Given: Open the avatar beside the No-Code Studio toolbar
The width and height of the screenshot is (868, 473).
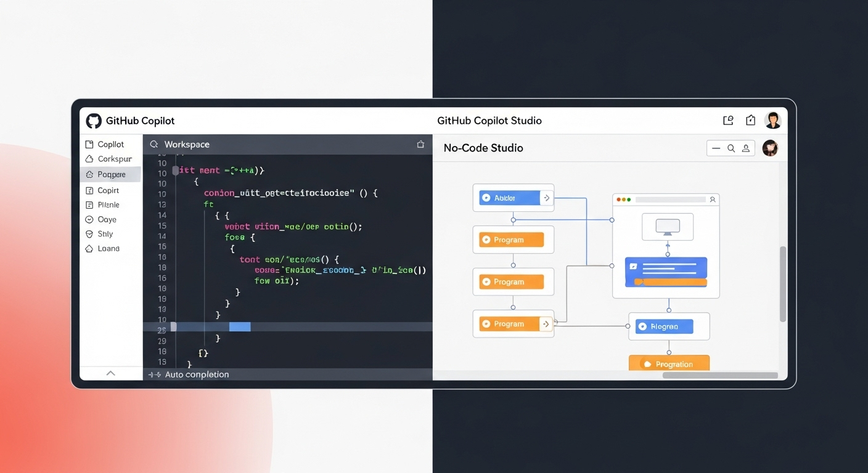Looking at the screenshot, I should (770, 148).
